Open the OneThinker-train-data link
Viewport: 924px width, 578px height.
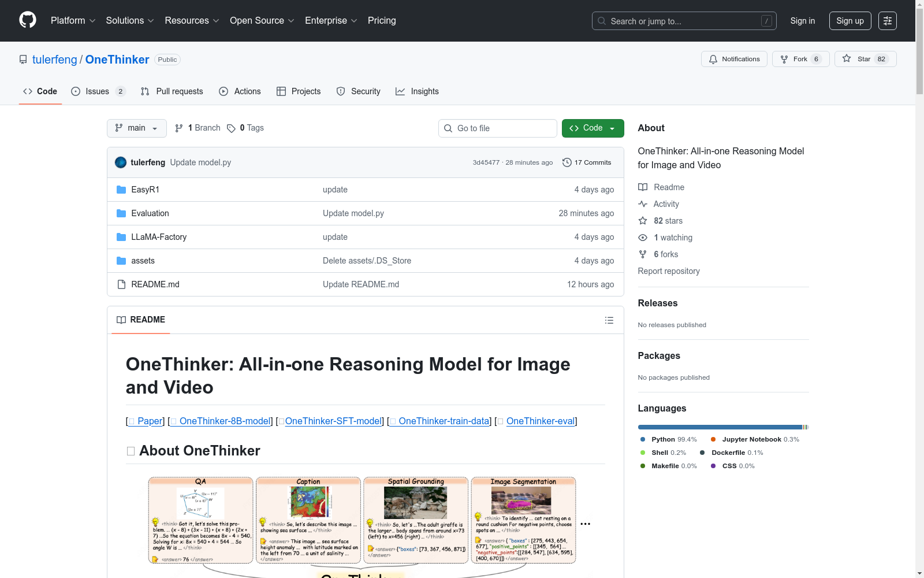(x=439, y=421)
